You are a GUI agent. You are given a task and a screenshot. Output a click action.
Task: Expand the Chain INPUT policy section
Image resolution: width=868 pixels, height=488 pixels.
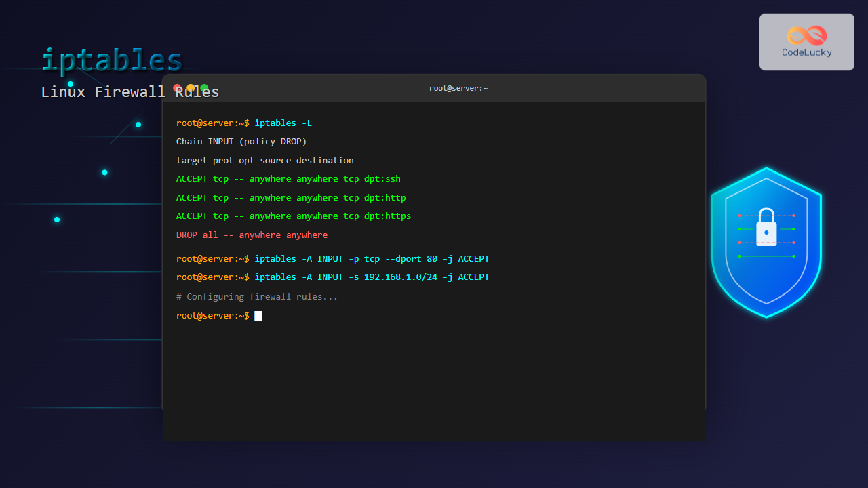pyautogui.click(x=241, y=141)
